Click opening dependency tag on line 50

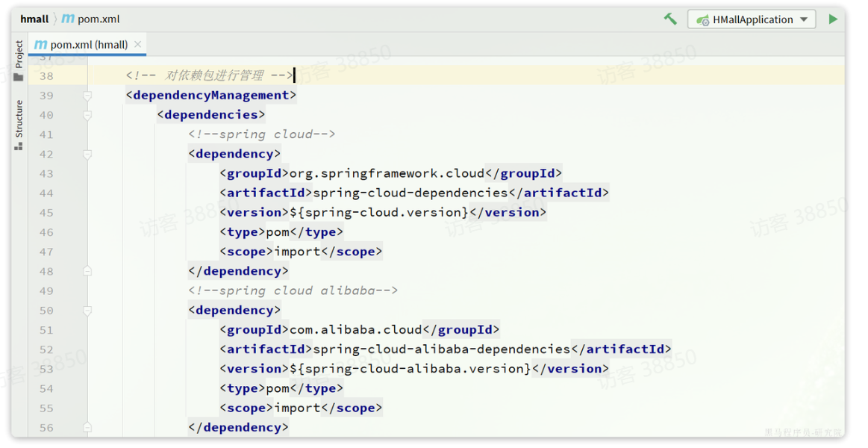click(x=234, y=310)
